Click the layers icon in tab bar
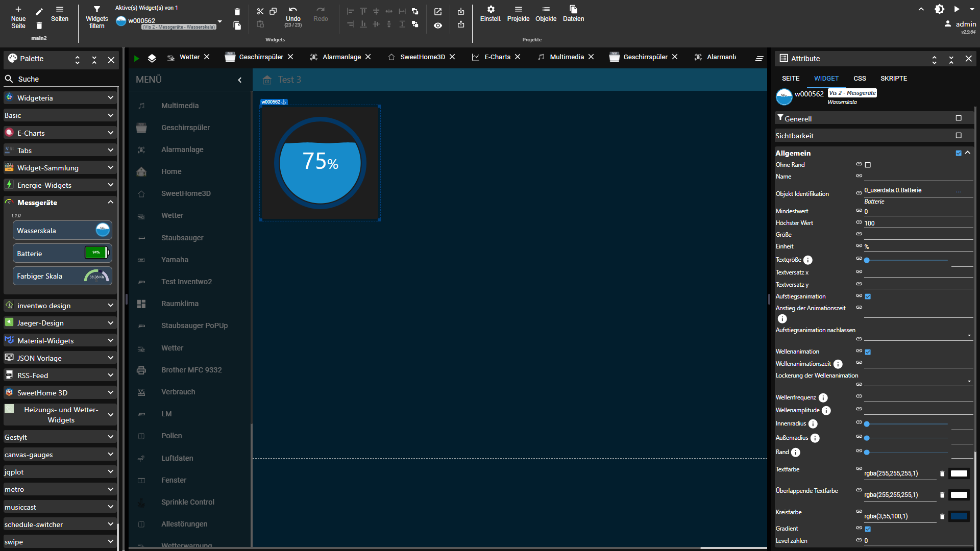 [x=152, y=58]
